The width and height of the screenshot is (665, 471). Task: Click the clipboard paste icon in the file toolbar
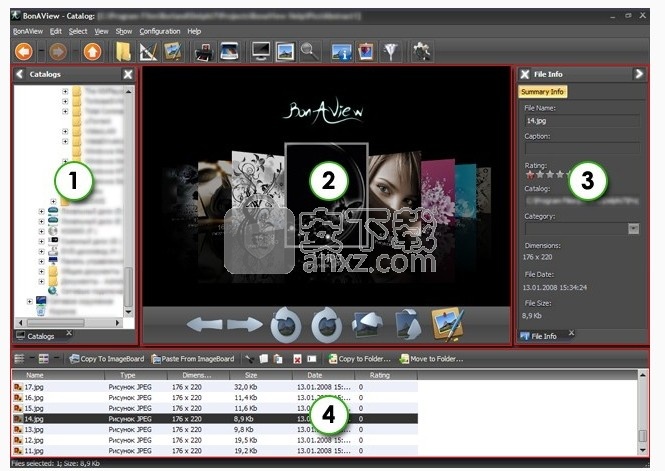point(278,359)
